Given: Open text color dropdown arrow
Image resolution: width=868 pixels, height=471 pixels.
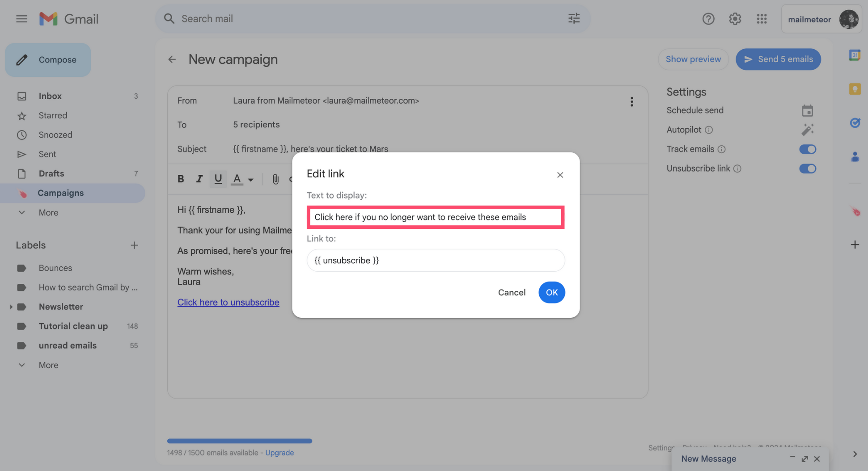Looking at the screenshot, I should tap(251, 180).
